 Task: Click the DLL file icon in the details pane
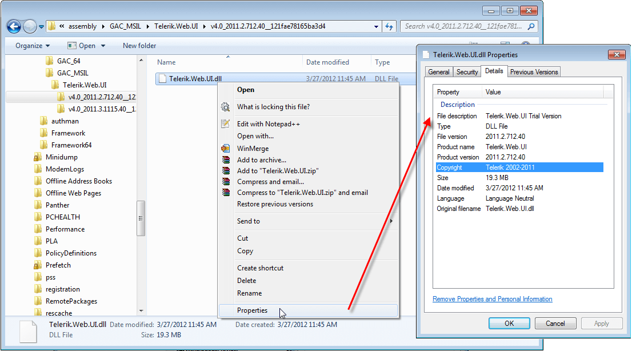point(27,330)
